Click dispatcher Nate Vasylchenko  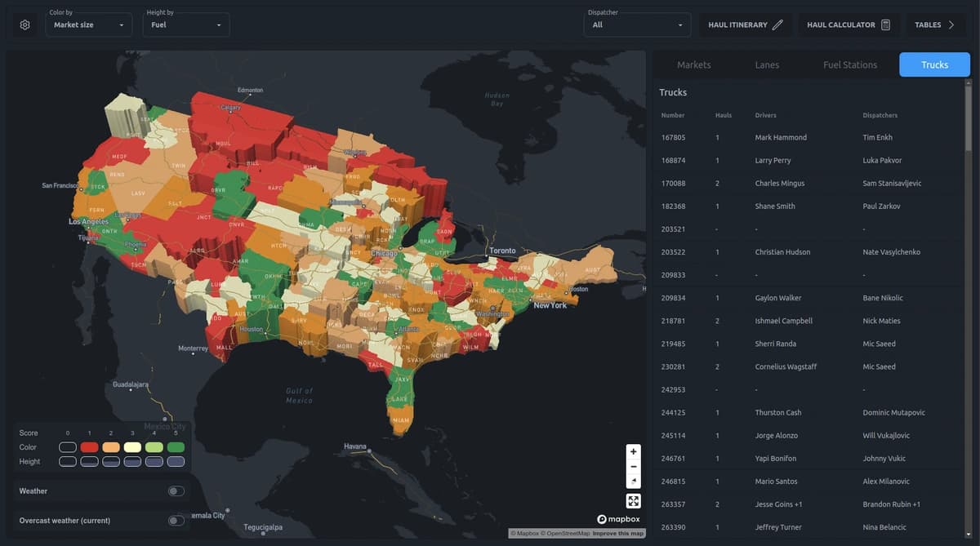(891, 252)
